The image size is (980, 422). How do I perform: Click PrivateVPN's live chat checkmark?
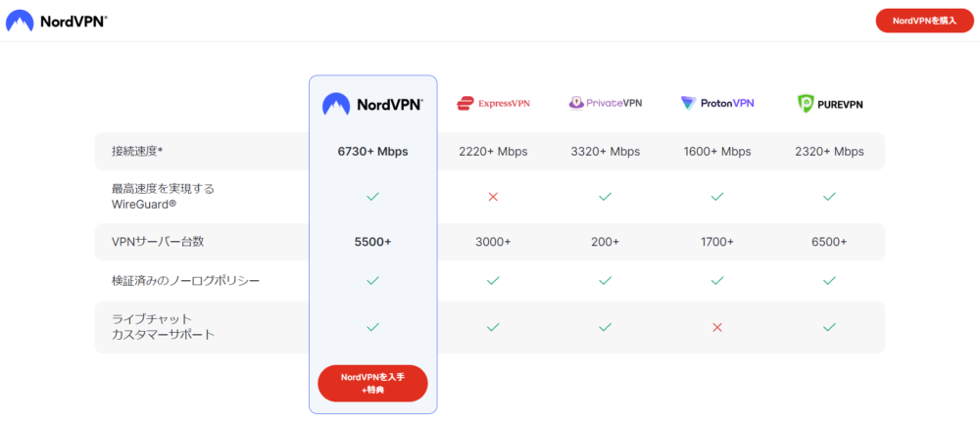[x=605, y=327]
